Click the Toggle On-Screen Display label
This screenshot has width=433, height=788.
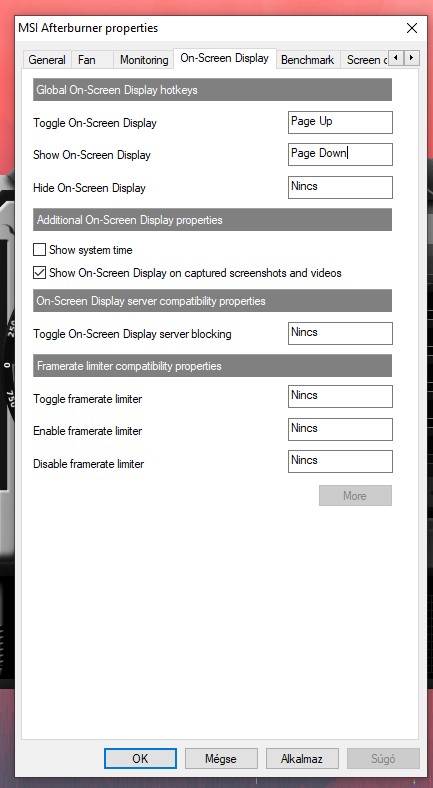tap(95, 123)
